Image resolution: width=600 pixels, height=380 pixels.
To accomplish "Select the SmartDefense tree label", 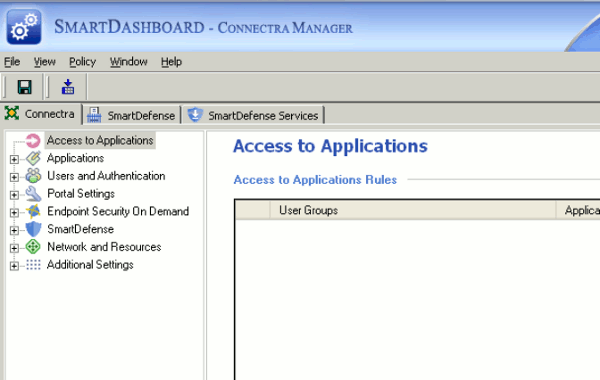I will (81, 229).
